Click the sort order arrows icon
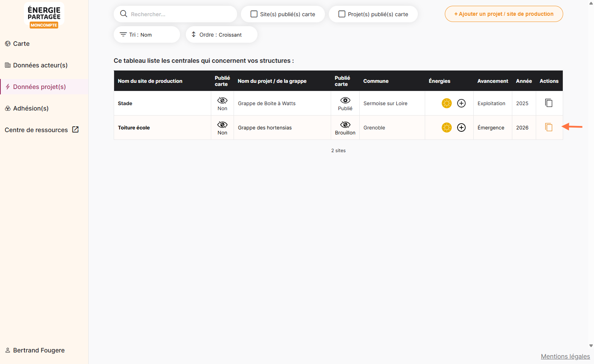 (194, 34)
